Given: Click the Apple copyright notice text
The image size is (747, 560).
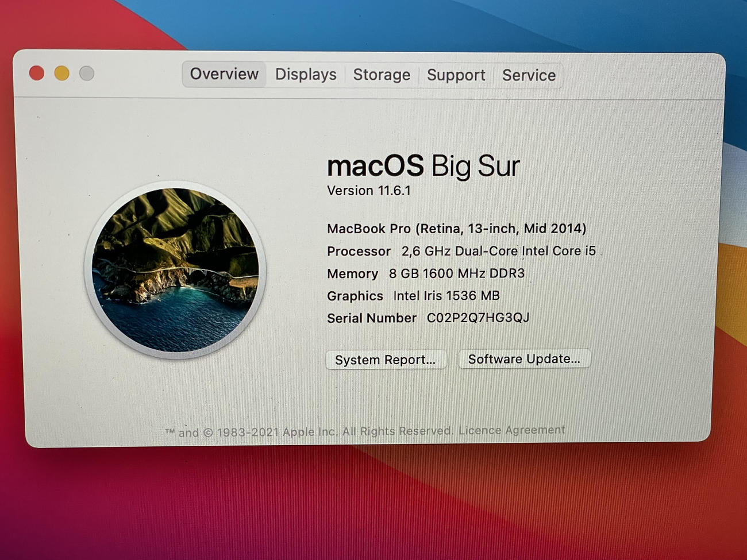Looking at the screenshot, I should 309,432.
